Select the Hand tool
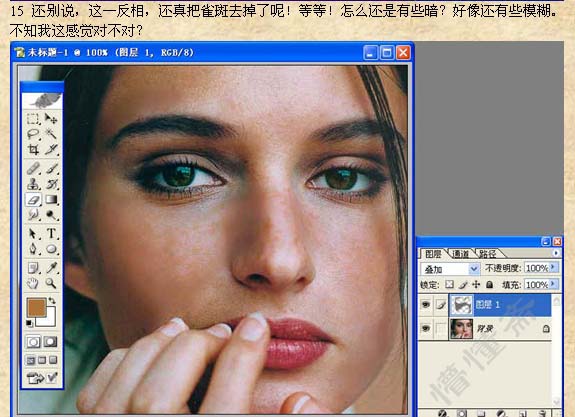The image size is (575, 417). (x=33, y=283)
